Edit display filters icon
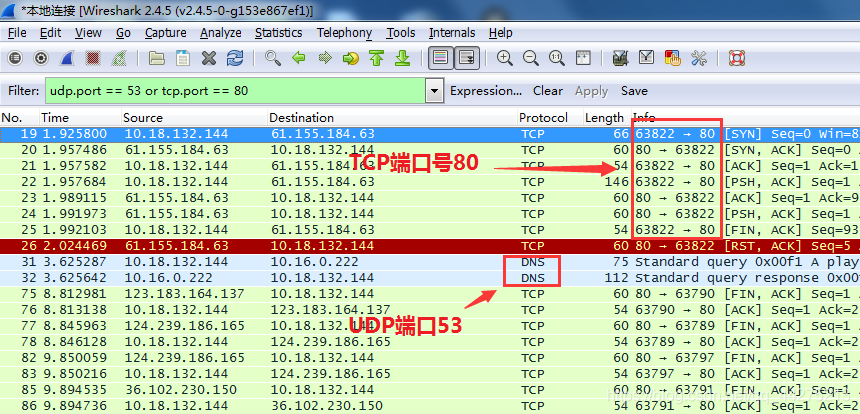The height and width of the screenshot is (414, 860). (x=647, y=58)
